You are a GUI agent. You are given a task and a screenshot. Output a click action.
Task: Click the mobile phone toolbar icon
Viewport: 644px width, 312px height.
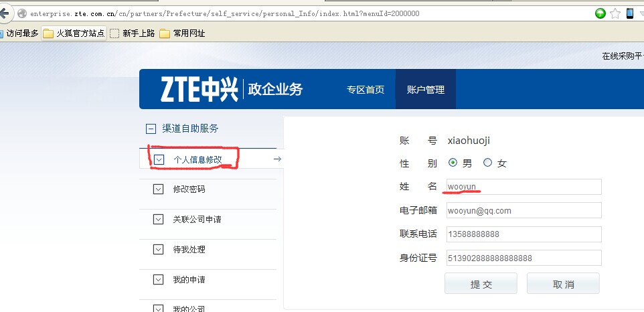[x=630, y=13]
